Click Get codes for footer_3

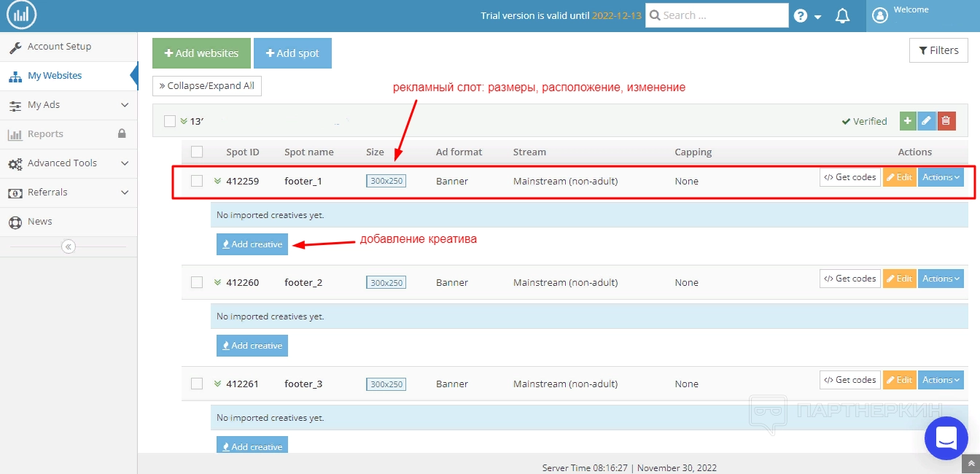click(x=850, y=380)
